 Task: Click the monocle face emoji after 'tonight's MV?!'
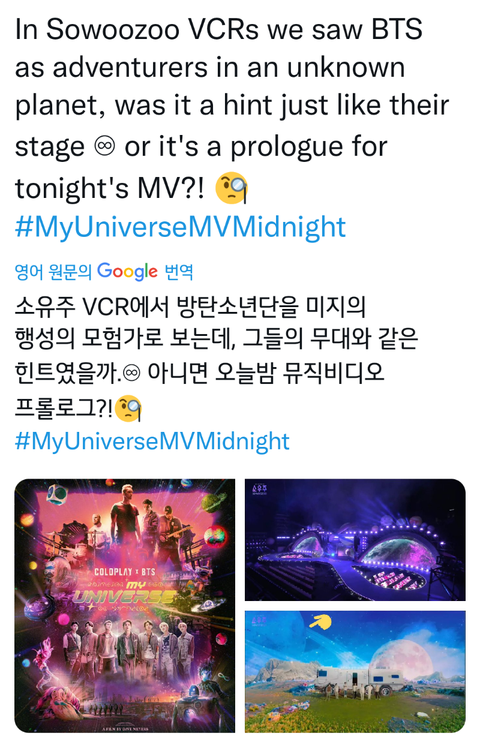click(232, 188)
